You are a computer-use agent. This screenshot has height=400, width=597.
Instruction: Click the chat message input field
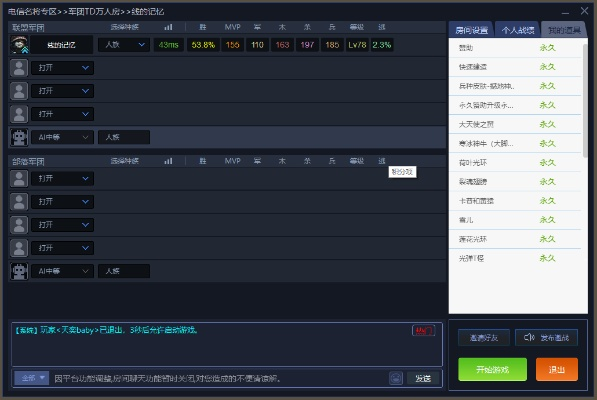[219, 378]
